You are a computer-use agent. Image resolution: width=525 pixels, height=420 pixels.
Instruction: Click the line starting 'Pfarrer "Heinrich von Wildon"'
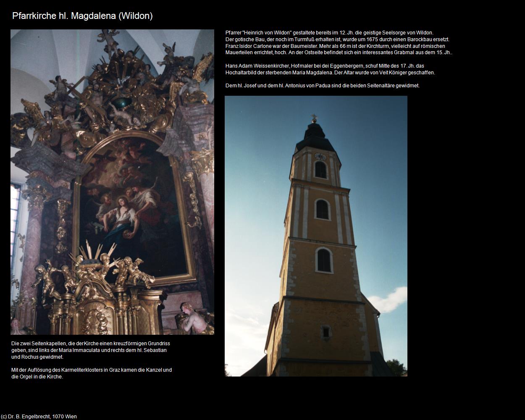click(329, 33)
